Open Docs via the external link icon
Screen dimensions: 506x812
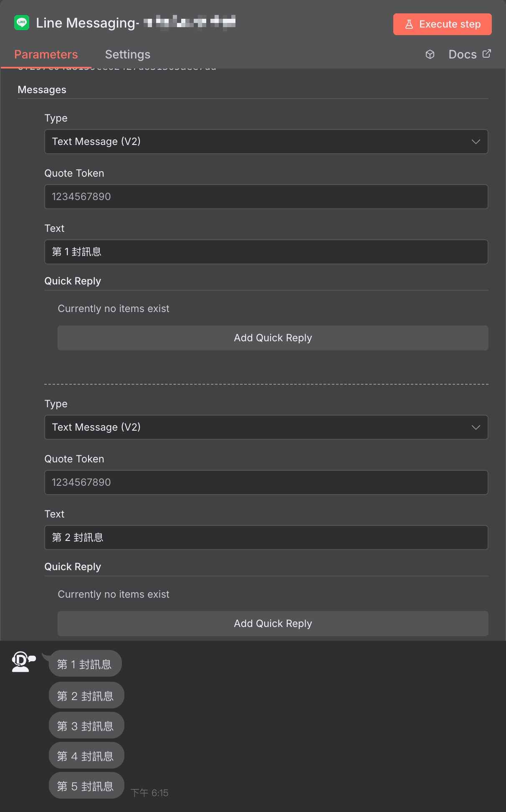coord(486,53)
